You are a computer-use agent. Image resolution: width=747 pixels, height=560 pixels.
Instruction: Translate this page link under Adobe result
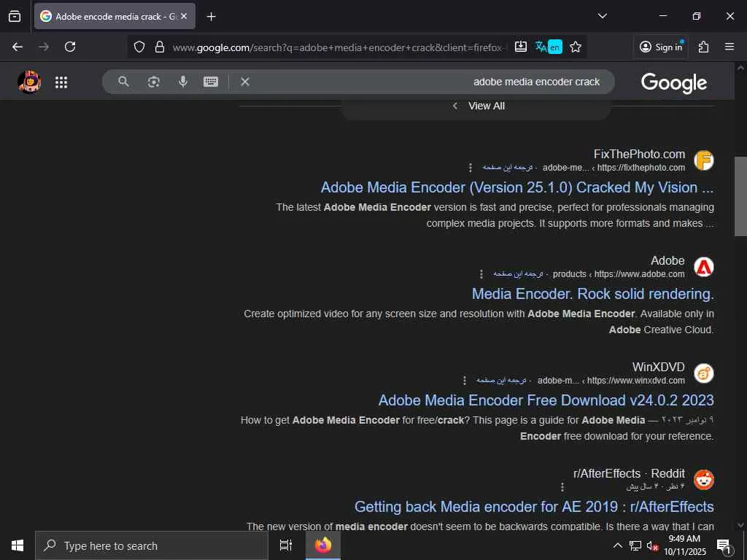(x=518, y=274)
